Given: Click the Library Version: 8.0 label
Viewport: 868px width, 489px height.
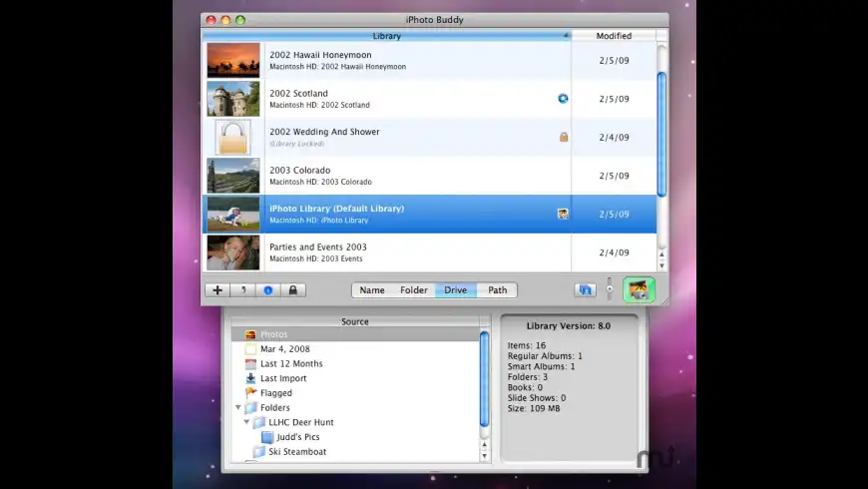Looking at the screenshot, I should [x=569, y=326].
